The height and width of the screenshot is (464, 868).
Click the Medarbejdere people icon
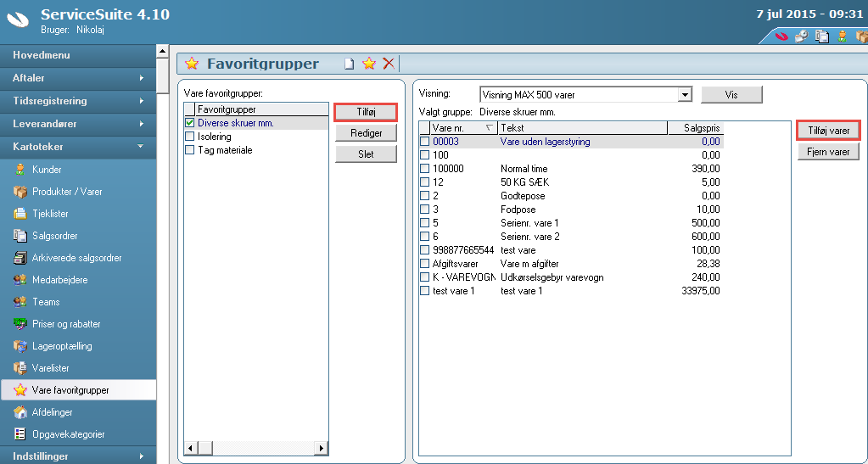coord(20,280)
